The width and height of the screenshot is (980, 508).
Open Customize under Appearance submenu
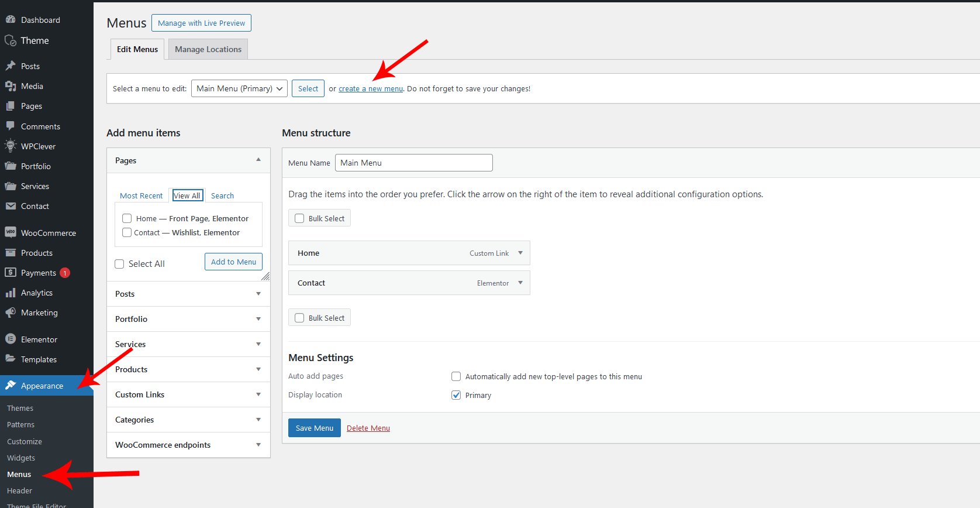point(25,441)
